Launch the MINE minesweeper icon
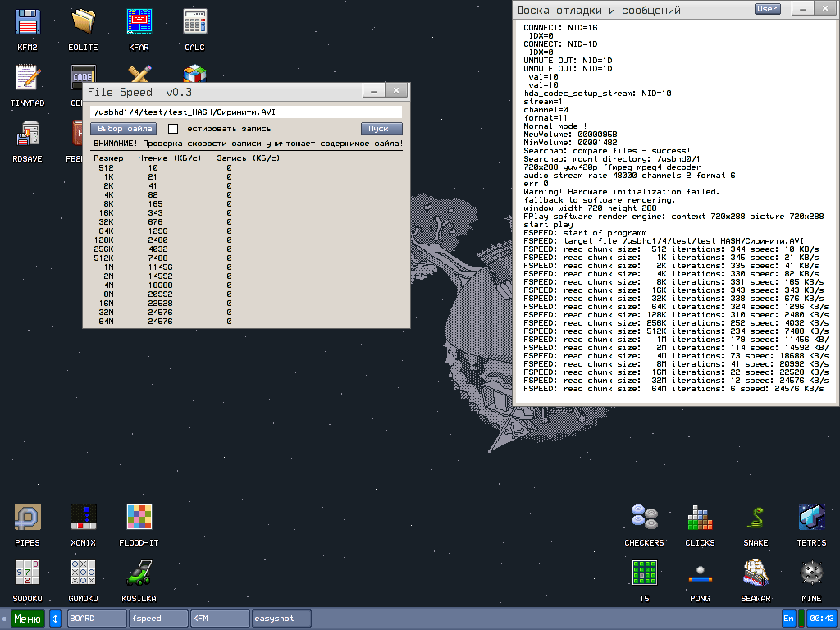This screenshot has height=630, width=840. coord(811,573)
